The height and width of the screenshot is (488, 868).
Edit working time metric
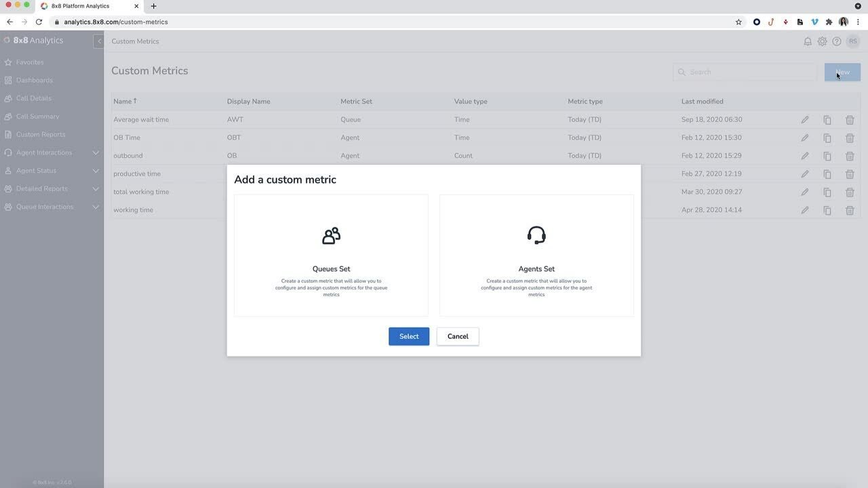pos(805,210)
